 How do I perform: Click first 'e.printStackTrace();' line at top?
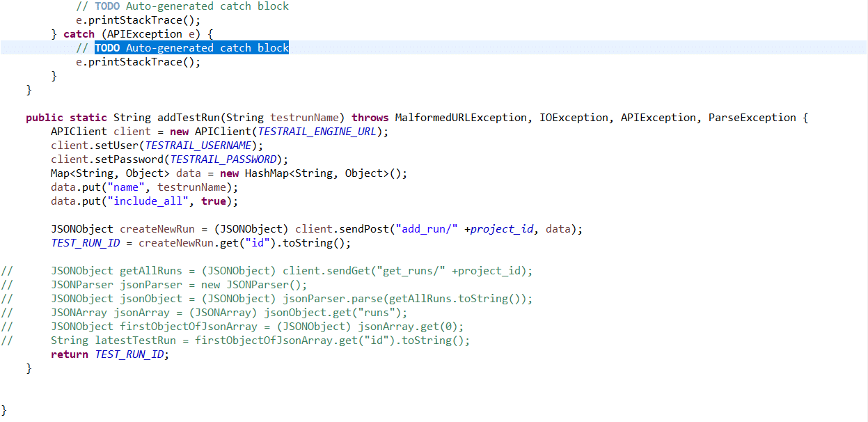point(139,20)
